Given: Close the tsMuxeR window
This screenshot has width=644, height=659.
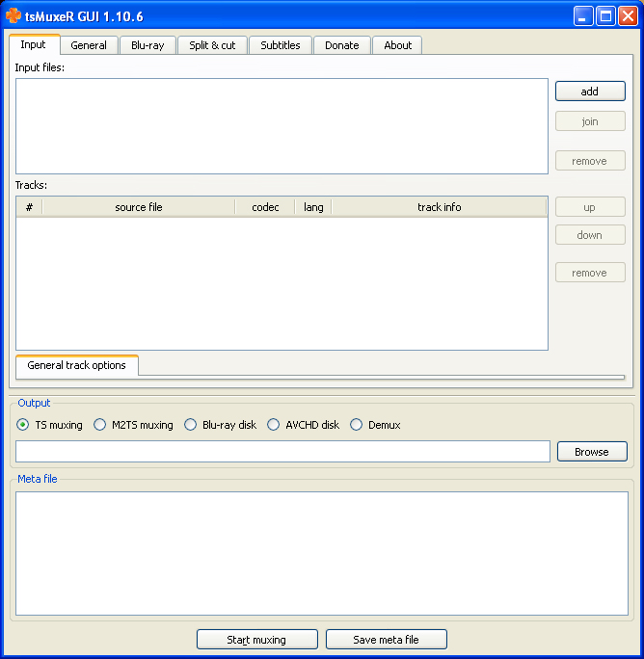Looking at the screenshot, I should pyautogui.click(x=628, y=16).
